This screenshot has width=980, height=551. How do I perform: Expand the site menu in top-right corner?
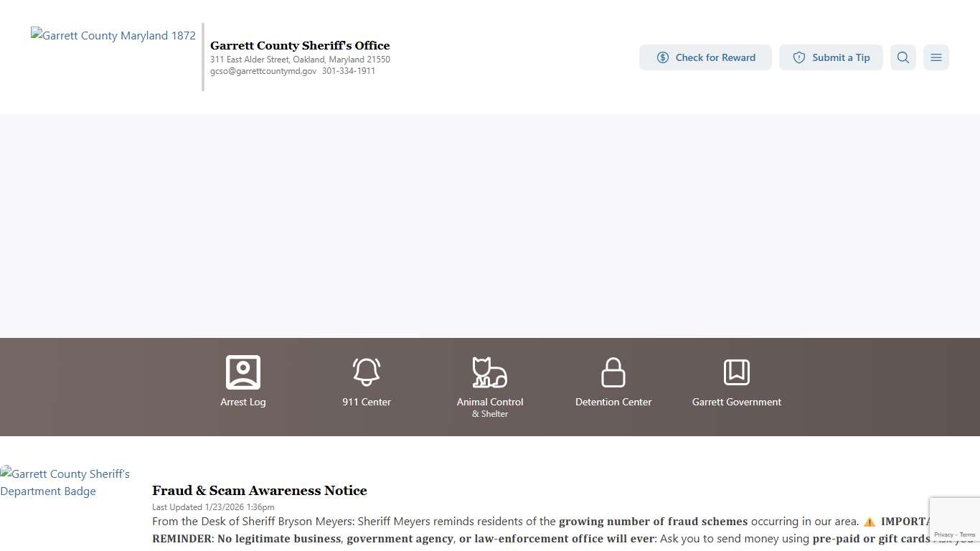tap(936, 57)
